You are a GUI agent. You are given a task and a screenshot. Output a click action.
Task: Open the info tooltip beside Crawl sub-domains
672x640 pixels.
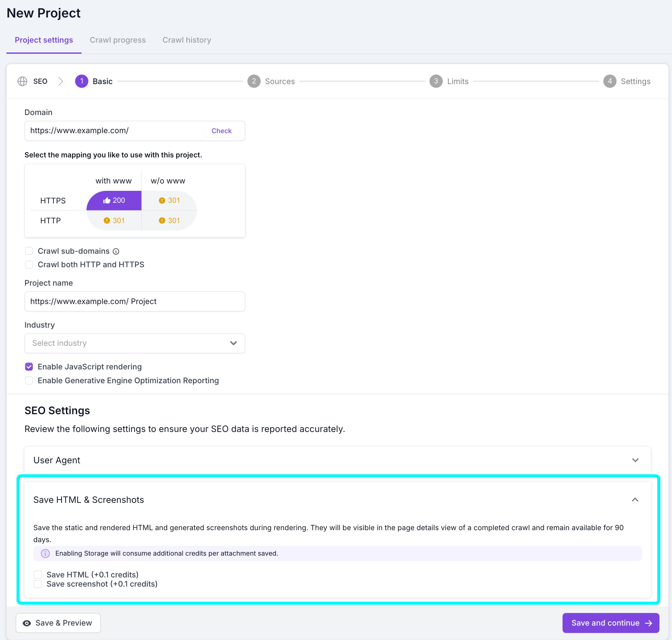(x=116, y=251)
